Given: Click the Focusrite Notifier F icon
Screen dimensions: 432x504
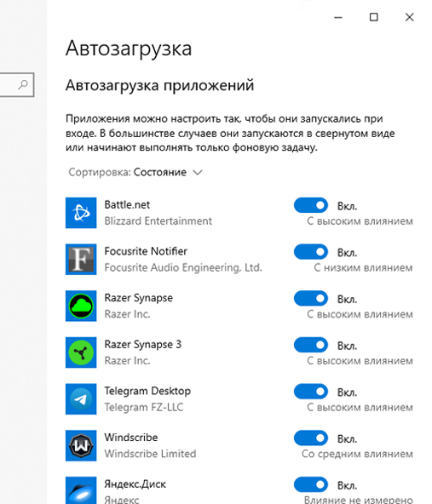Looking at the screenshot, I should point(81,260).
